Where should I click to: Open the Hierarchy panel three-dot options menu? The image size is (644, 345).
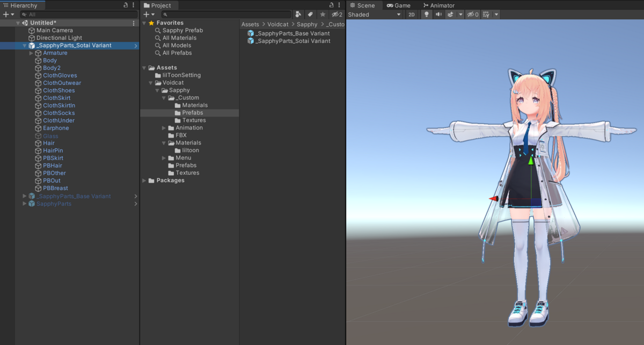coord(134,5)
